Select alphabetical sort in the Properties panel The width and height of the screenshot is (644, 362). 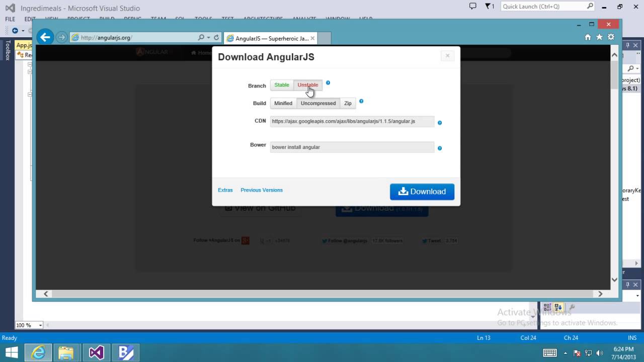coord(558,307)
